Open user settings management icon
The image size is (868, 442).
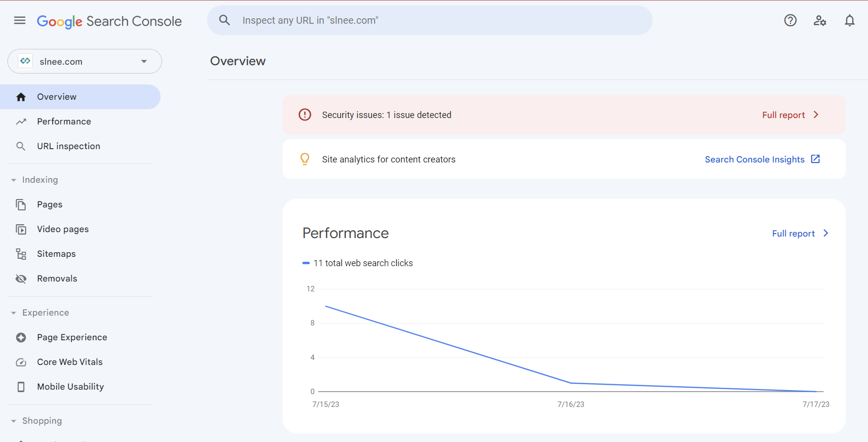(x=820, y=20)
